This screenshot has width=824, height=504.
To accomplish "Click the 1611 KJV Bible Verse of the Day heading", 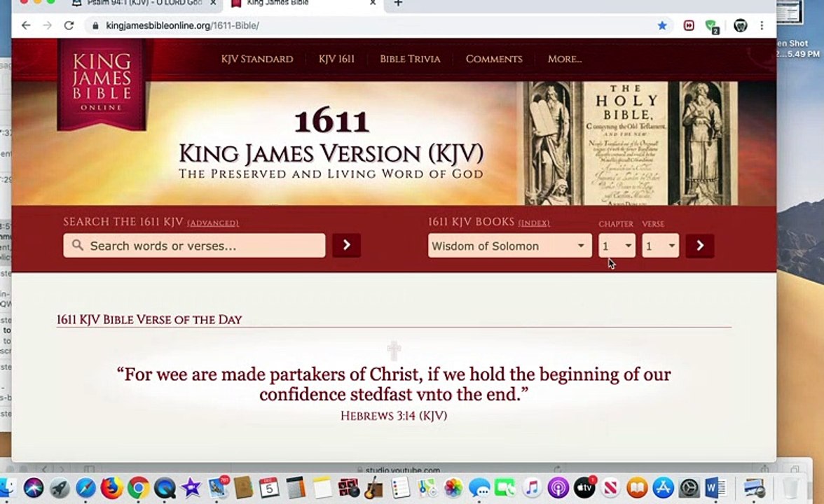I will (x=149, y=320).
